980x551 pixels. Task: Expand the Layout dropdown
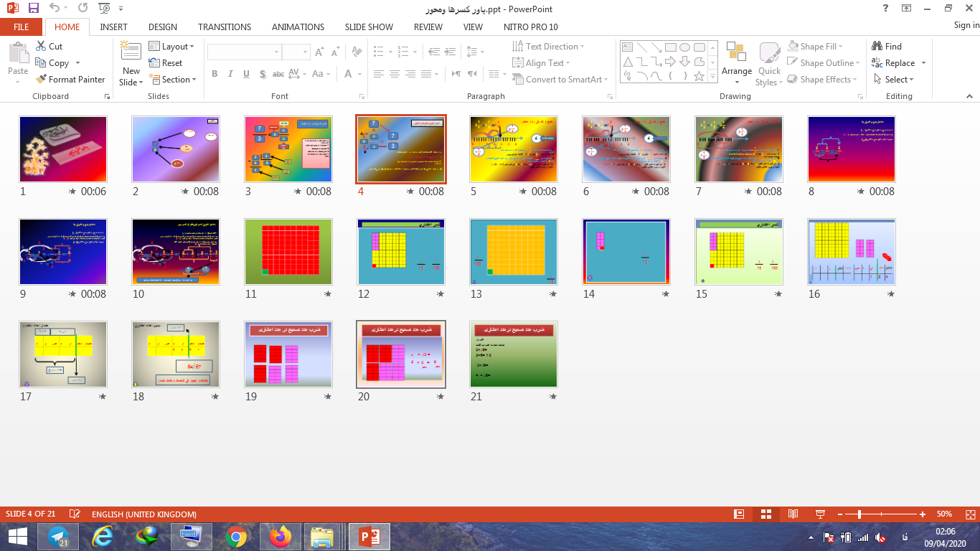click(172, 47)
